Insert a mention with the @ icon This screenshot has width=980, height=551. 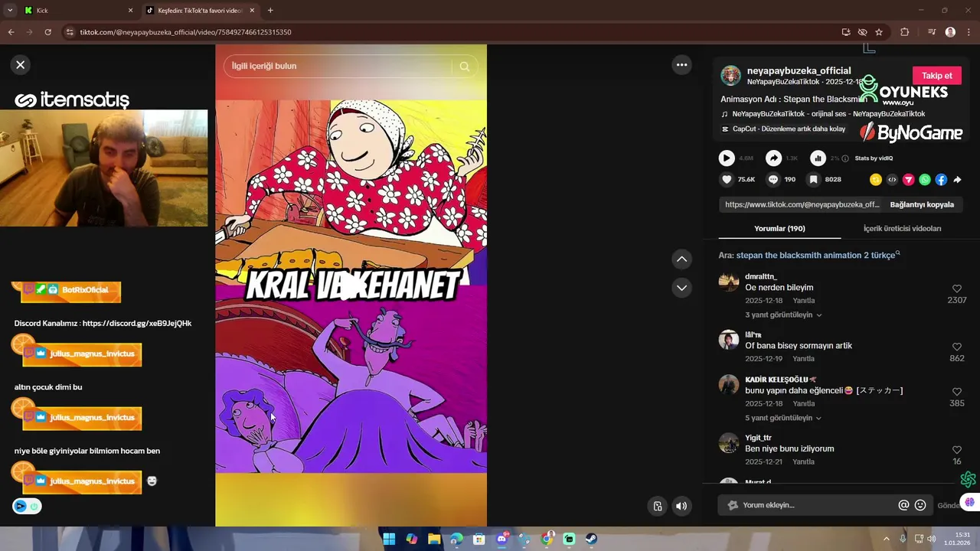pos(903,505)
